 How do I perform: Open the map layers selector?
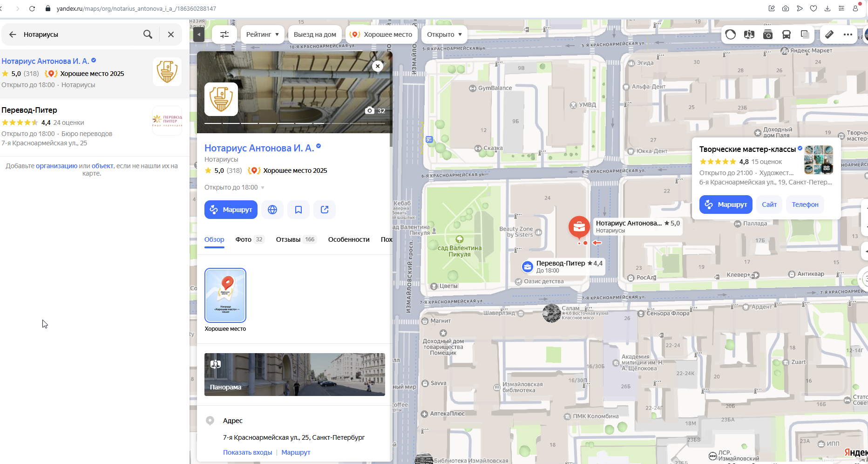[x=805, y=34]
